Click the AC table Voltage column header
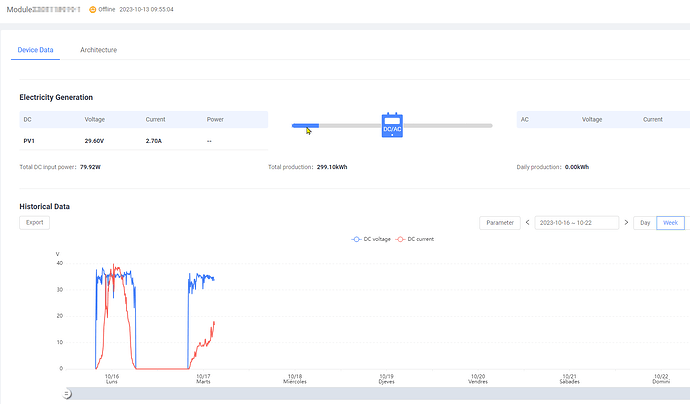 click(x=592, y=119)
